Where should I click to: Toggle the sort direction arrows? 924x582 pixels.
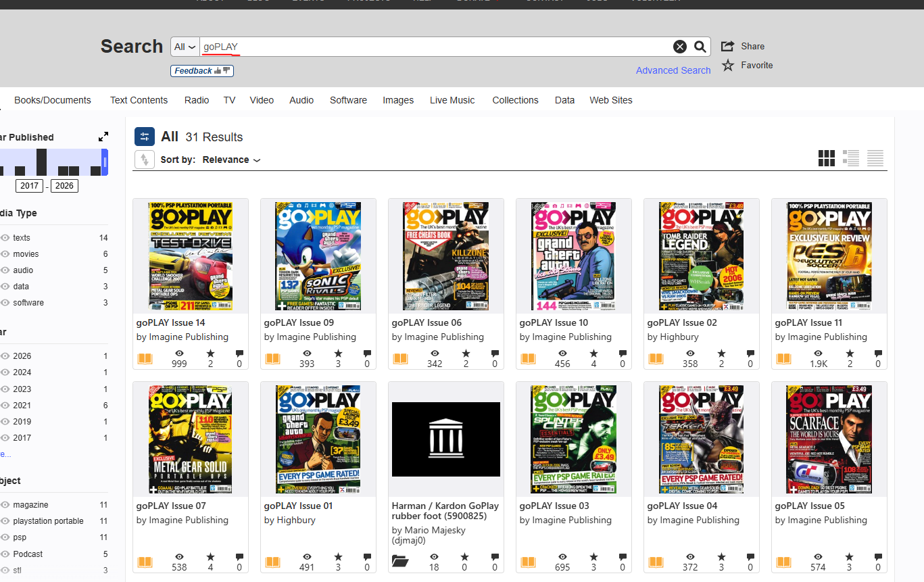coord(145,160)
